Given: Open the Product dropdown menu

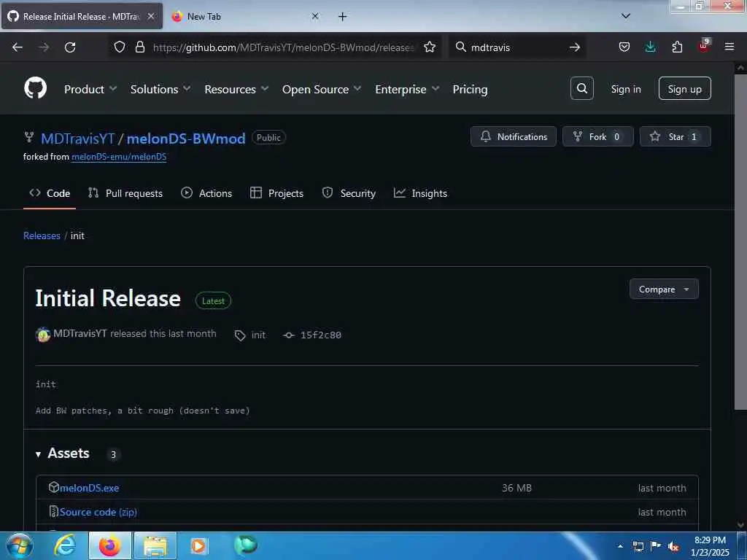Looking at the screenshot, I should point(90,89).
